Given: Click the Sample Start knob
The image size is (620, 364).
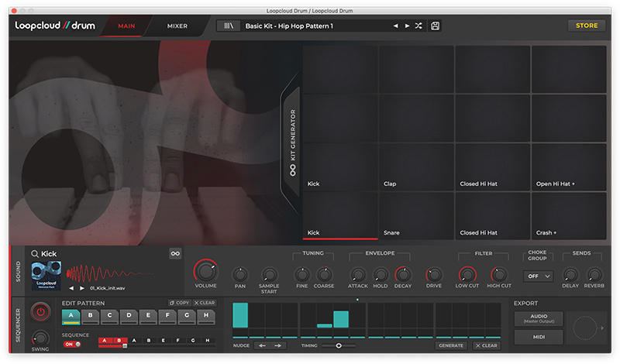Looking at the screenshot, I should click(x=269, y=275).
